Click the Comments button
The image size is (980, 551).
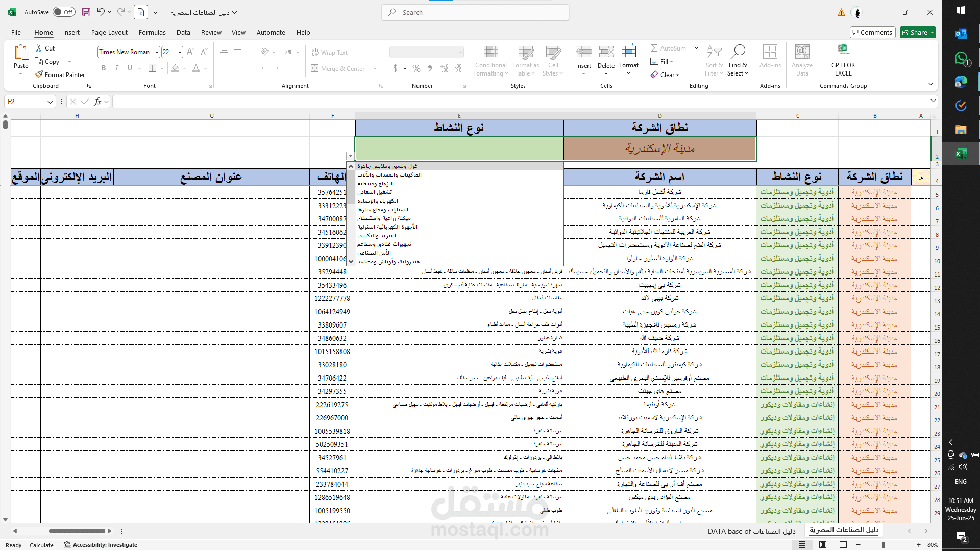[872, 32]
